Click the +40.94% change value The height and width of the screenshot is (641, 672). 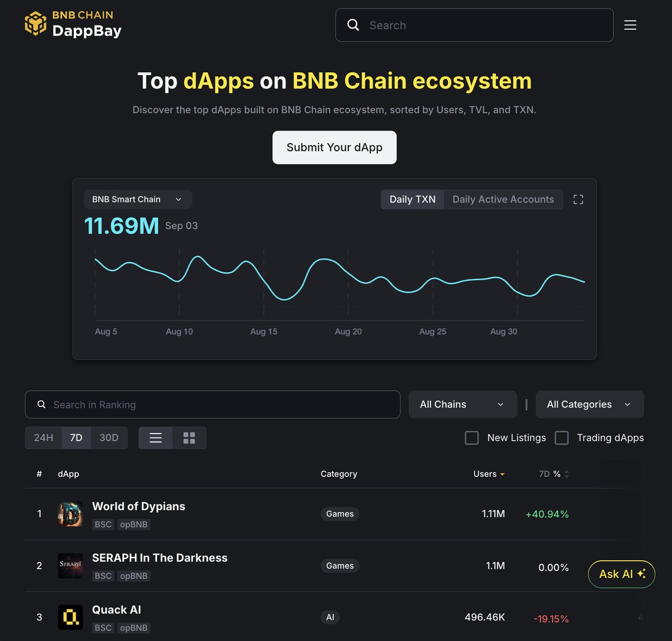[x=547, y=514]
